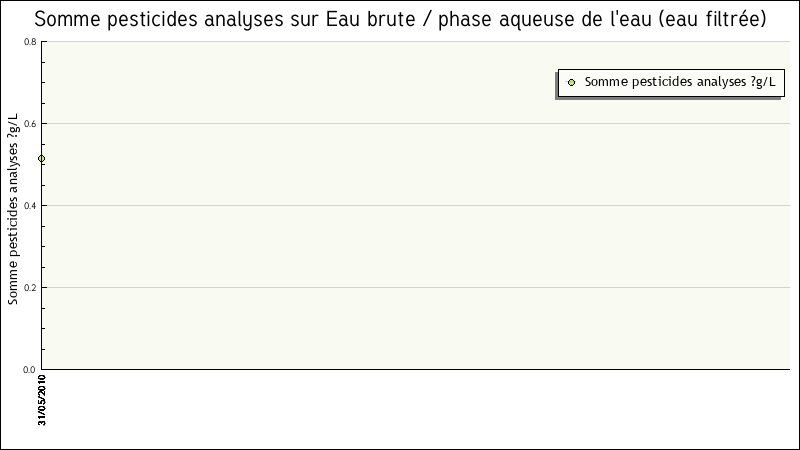Click the 0.4 y-axis tick label
Image resolution: width=800 pixels, height=450 pixels.
click(29, 206)
